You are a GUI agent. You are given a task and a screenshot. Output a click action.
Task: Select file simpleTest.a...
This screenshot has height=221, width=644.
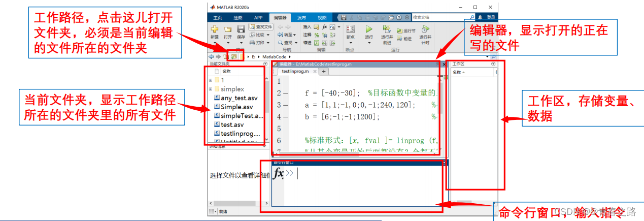(x=238, y=116)
